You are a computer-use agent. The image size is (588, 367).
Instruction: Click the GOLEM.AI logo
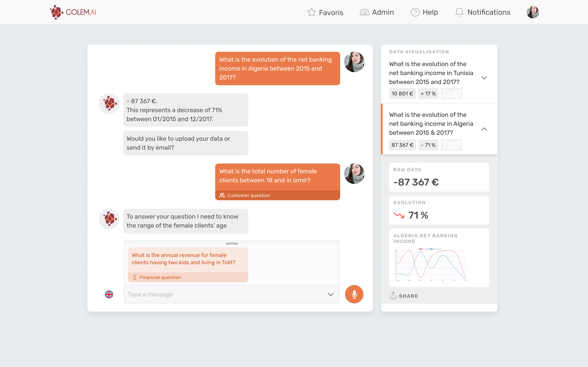(73, 12)
